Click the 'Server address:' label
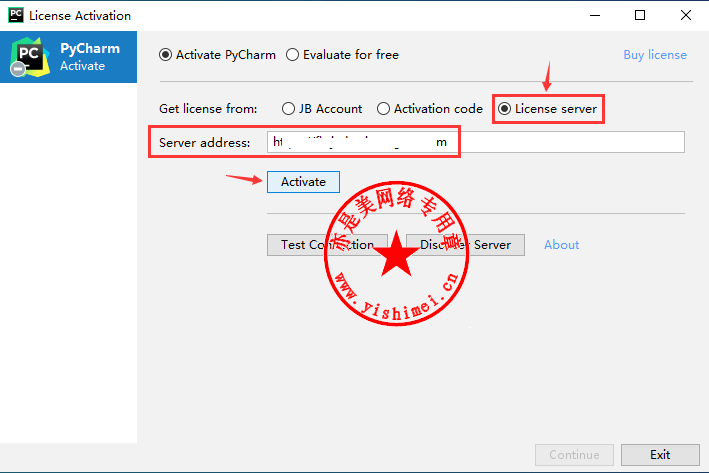 coord(204,142)
